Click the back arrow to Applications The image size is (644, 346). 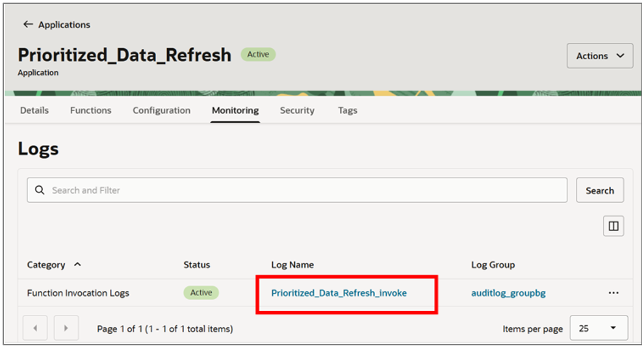point(28,25)
